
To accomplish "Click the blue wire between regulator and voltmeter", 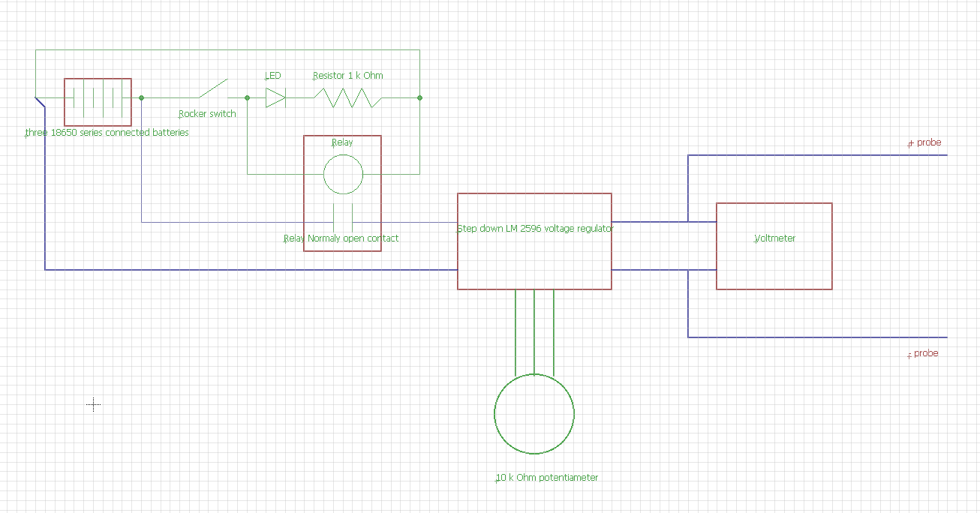I will (664, 221).
